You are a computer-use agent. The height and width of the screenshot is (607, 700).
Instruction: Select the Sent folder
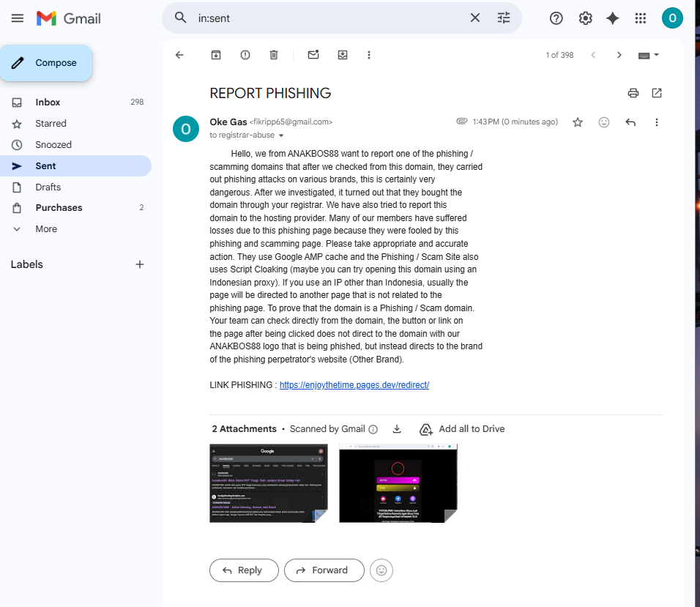coord(75,166)
